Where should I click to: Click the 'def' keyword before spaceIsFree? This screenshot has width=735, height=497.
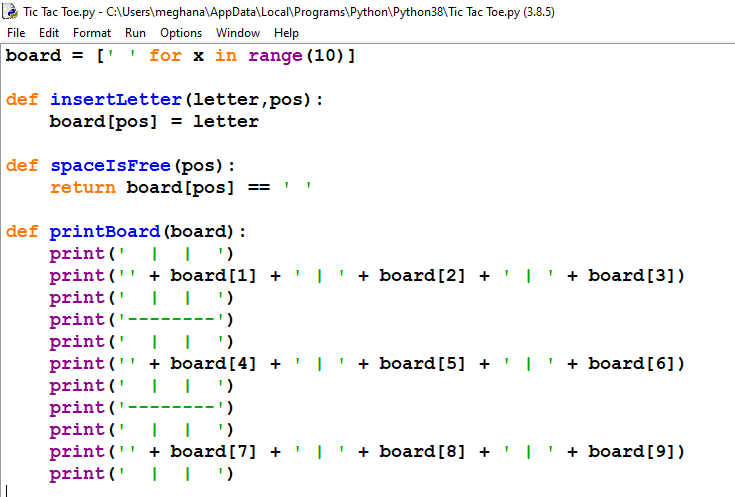point(22,166)
